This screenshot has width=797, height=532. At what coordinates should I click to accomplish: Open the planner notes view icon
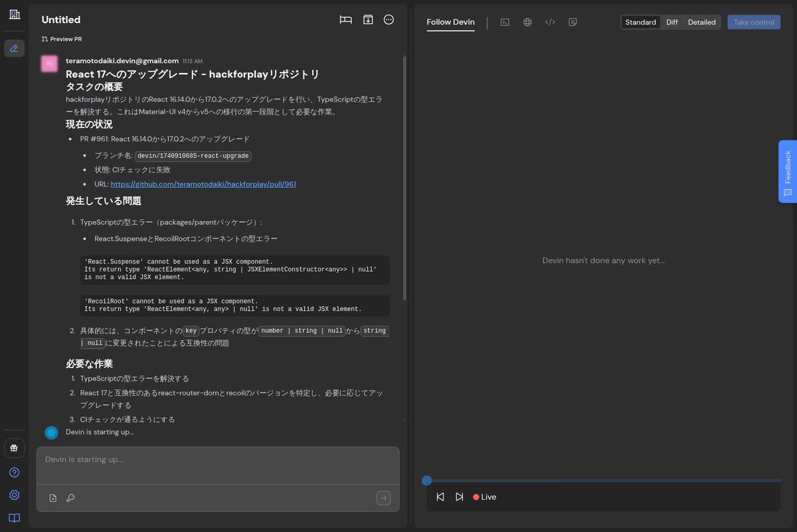click(573, 22)
